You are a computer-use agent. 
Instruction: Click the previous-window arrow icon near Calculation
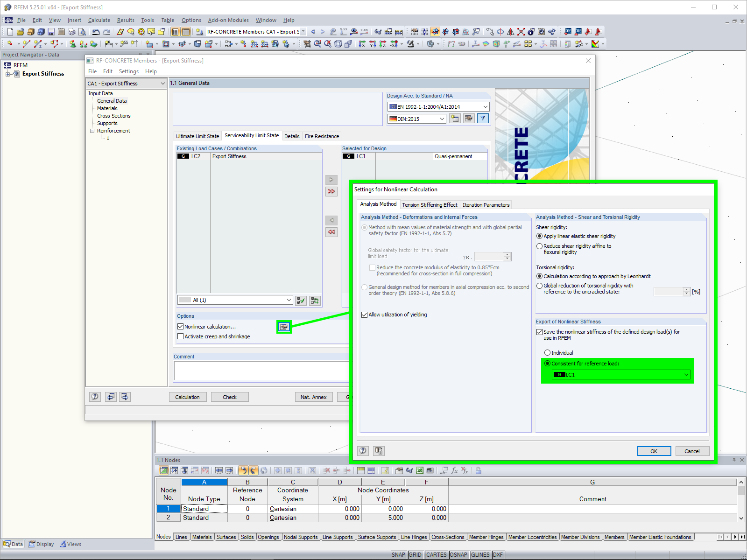111,397
